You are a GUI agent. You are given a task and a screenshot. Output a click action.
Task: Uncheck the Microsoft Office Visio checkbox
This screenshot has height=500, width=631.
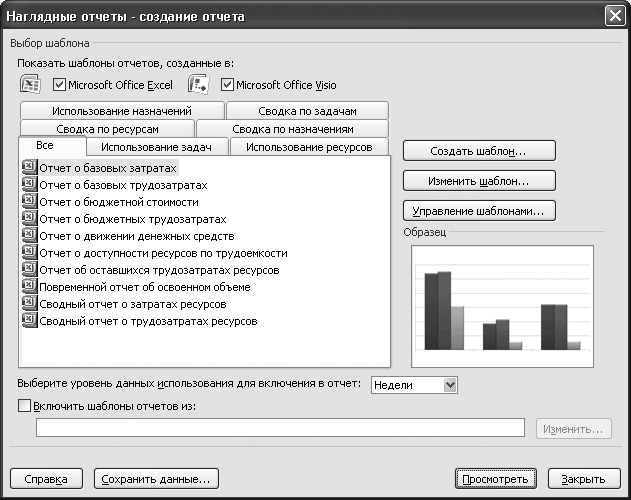tap(227, 85)
